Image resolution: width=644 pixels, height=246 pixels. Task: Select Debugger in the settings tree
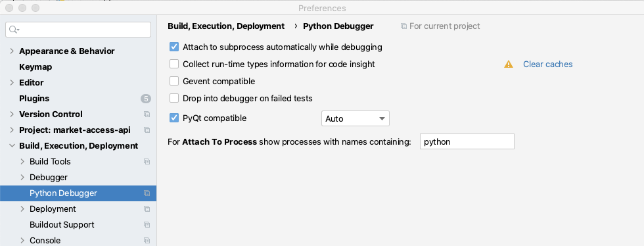tap(49, 178)
